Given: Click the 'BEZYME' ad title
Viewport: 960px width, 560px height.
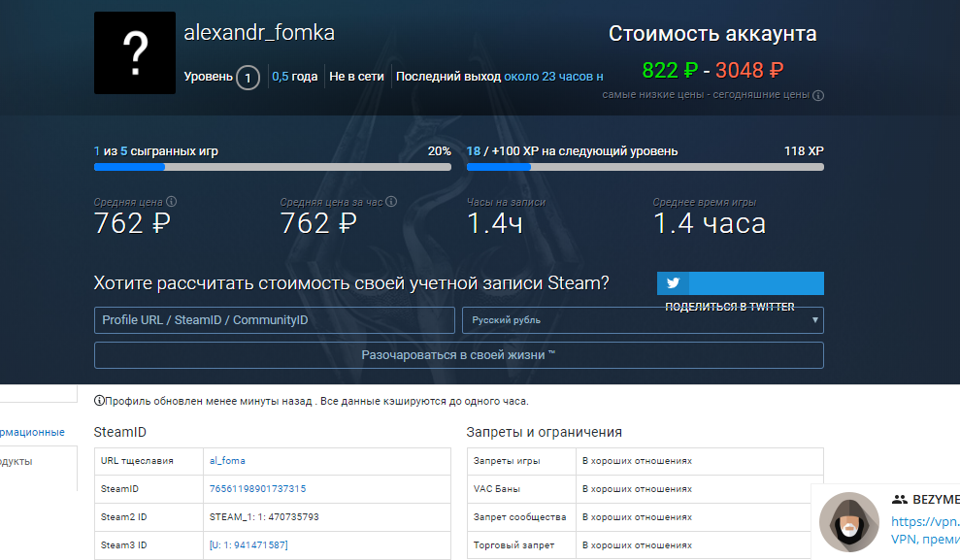Looking at the screenshot, I should coord(936,500).
